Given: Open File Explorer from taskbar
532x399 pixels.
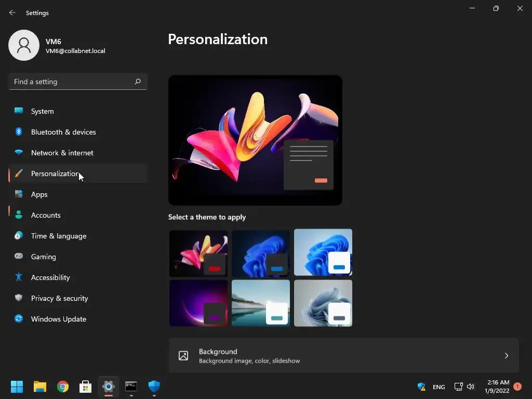Looking at the screenshot, I should tap(39, 387).
